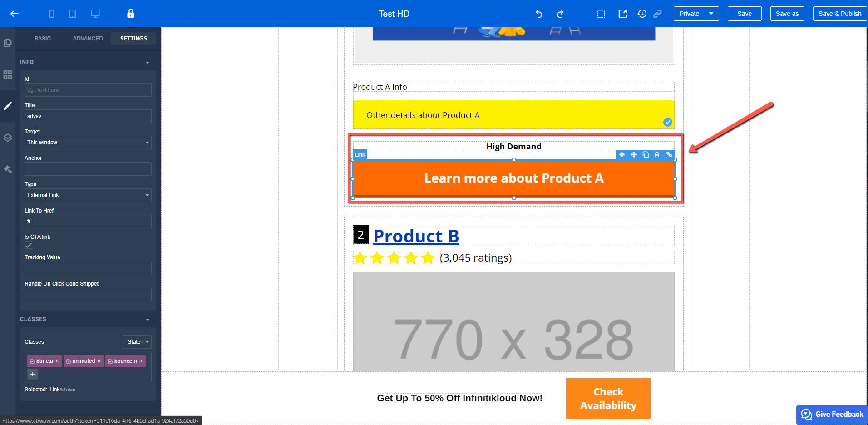The width and height of the screenshot is (868, 425).
Task: Click link icon on element toolbar
Action: [x=669, y=155]
